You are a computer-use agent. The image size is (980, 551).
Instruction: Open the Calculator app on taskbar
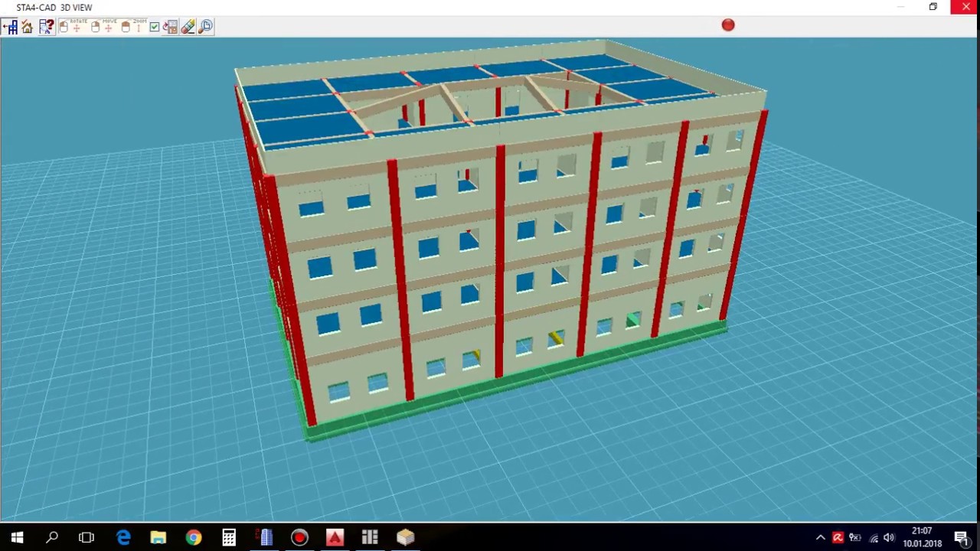tap(229, 538)
